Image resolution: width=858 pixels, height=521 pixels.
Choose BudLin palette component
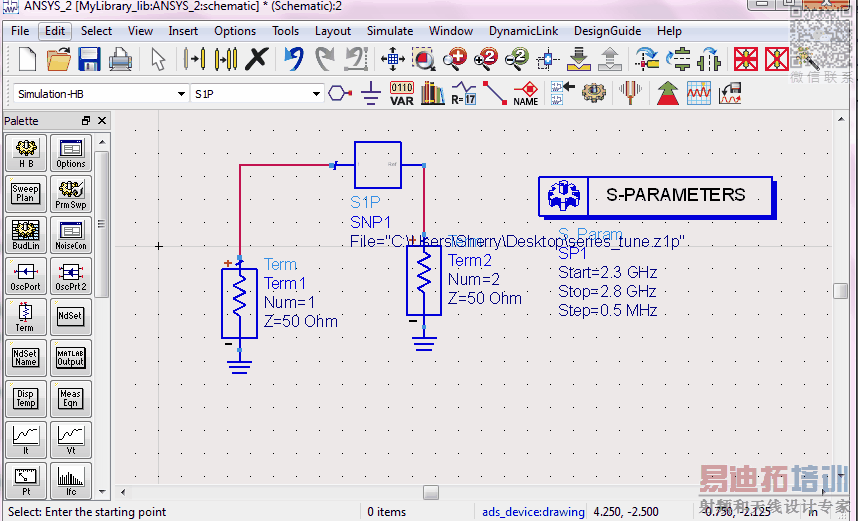coord(26,235)
